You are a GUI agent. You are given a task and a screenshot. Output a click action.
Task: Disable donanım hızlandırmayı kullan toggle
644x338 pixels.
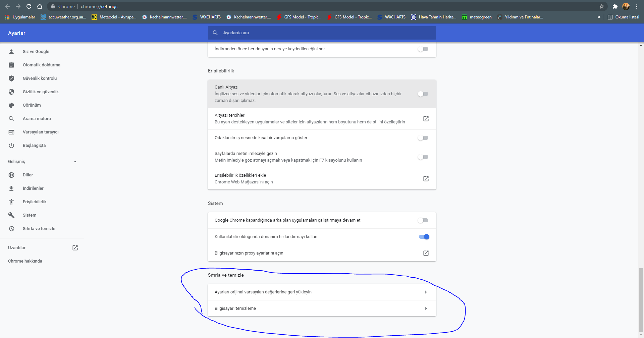[x=424, y=237]
